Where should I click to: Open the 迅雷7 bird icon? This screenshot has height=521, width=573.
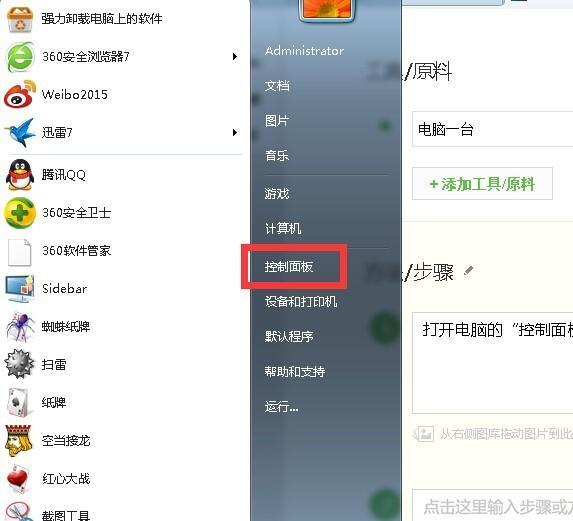[x=20, y=132]
